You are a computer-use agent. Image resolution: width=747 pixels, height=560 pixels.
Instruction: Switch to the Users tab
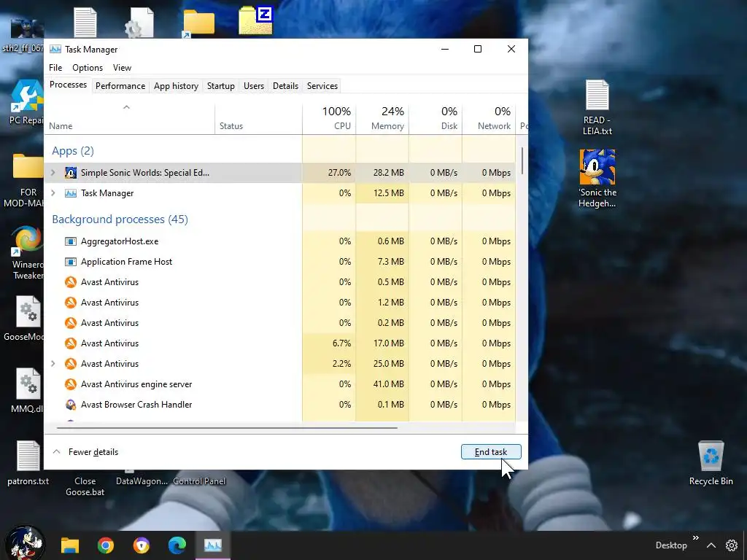click(x=253, y=86)
